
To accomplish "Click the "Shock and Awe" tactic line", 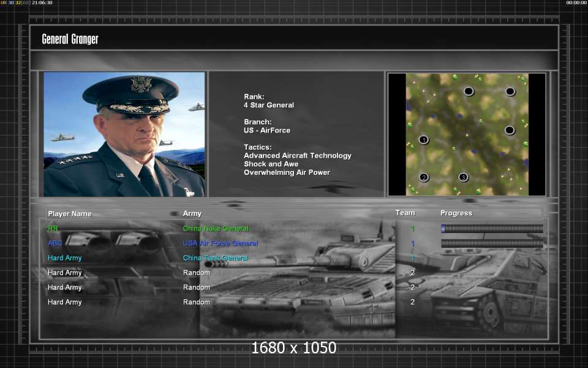I will (271, 164).
